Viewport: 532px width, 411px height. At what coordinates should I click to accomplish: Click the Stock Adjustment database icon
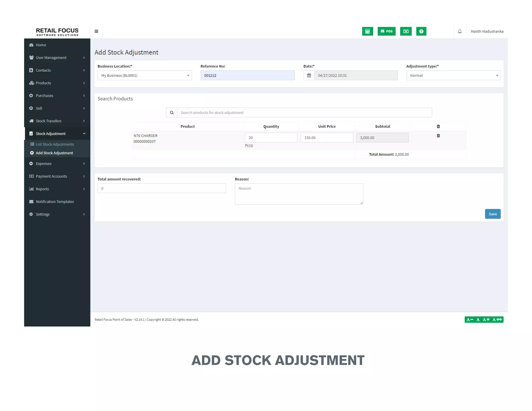tap(31, 134)
